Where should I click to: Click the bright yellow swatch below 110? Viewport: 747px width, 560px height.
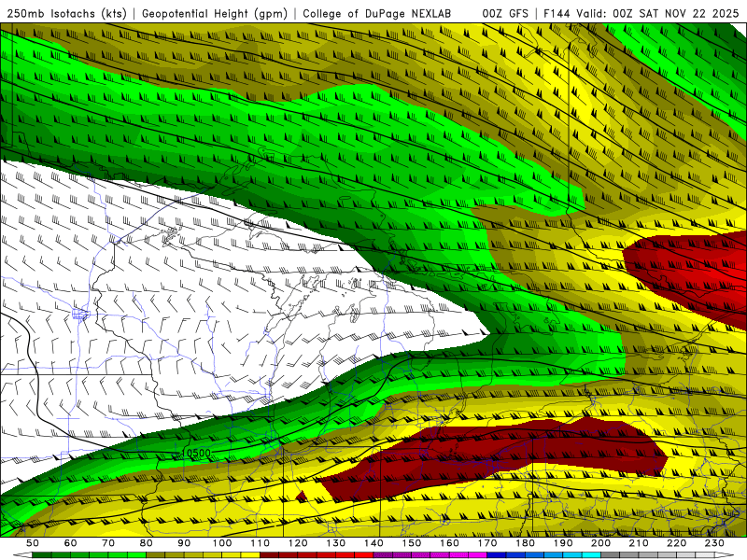coord(250,554)
